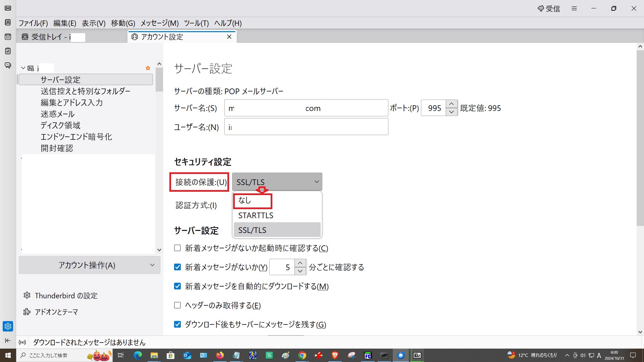Open the hamburger app menu

pos(574,9)
